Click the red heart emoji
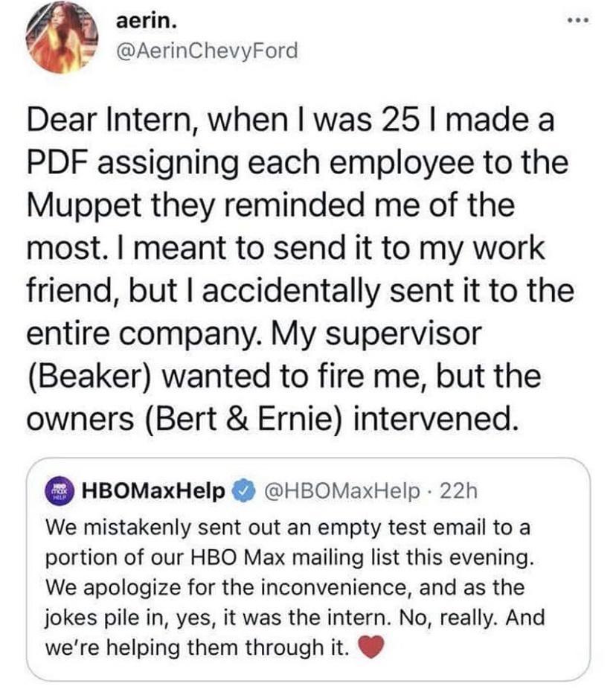The image size is (616, 692). pyautogui.click(x=370, y=649)
